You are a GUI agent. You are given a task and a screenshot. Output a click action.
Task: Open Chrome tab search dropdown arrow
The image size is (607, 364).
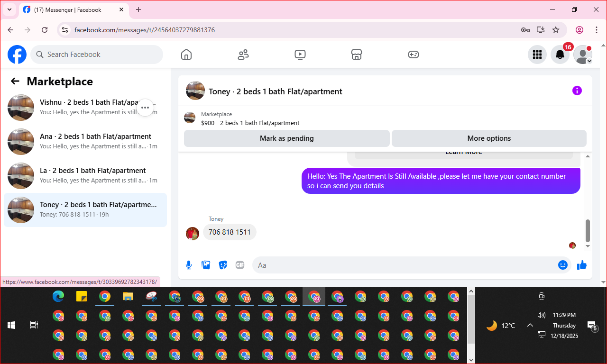click(9, 9)
